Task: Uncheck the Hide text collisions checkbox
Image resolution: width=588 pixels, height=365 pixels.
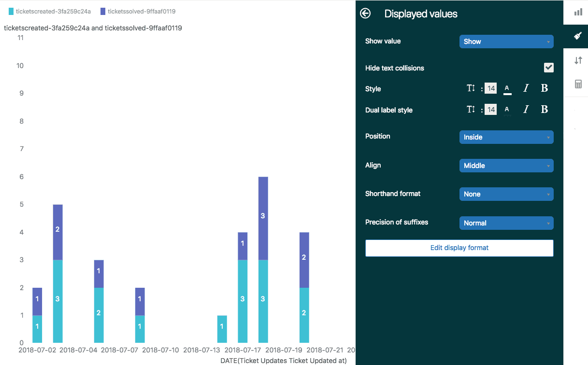Action: point(548,68)
